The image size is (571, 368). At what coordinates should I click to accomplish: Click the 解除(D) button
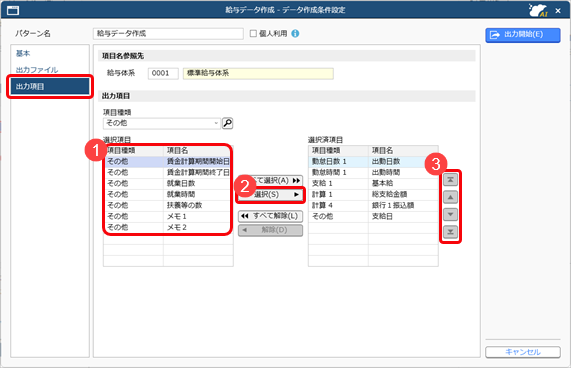coord(271,230)
